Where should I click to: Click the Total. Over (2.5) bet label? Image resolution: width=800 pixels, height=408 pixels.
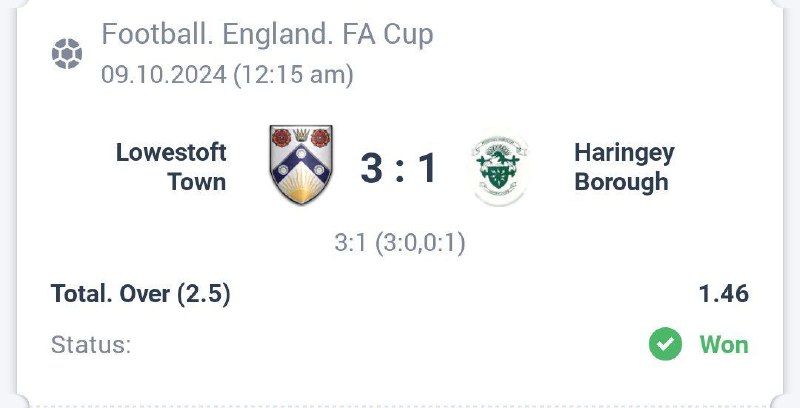coord(141,294)
